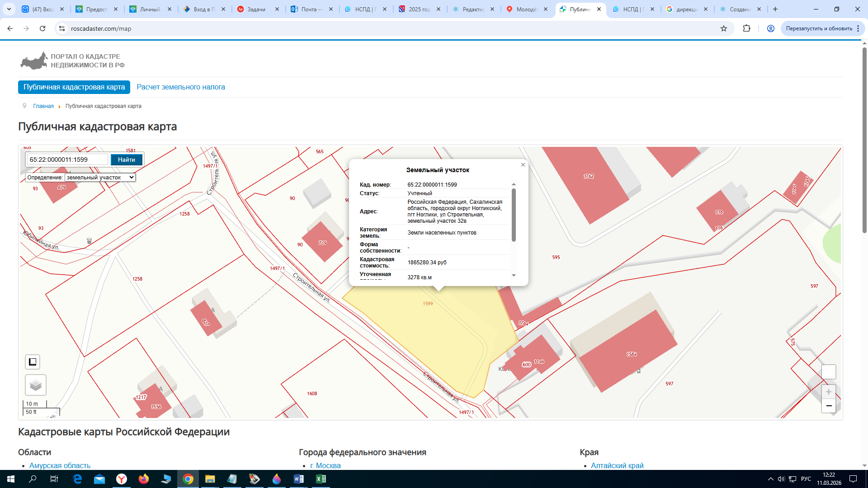Click the popup scroll down arrow
Viewport: 868px width, 488px height.
click(x=514, y=275)
